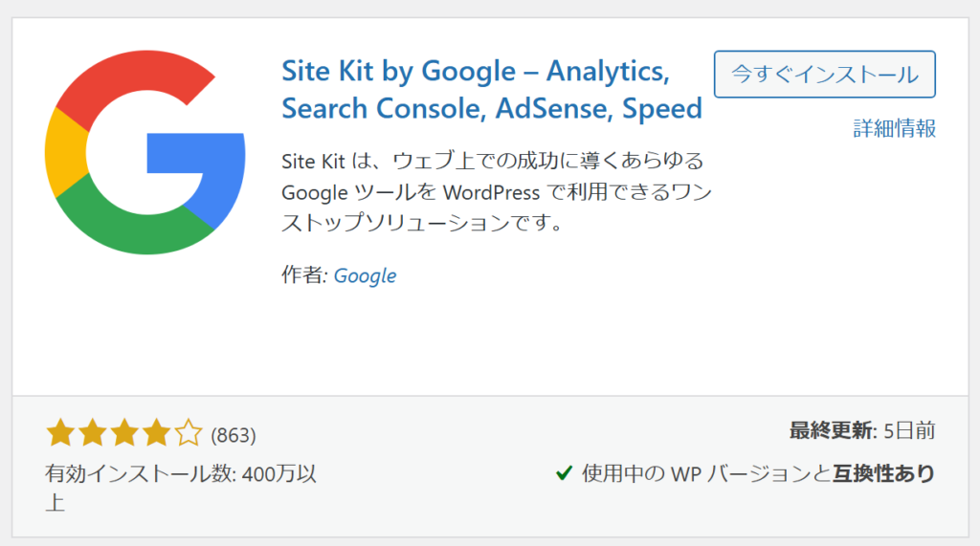Click the third gold rating star

[124, 435]
